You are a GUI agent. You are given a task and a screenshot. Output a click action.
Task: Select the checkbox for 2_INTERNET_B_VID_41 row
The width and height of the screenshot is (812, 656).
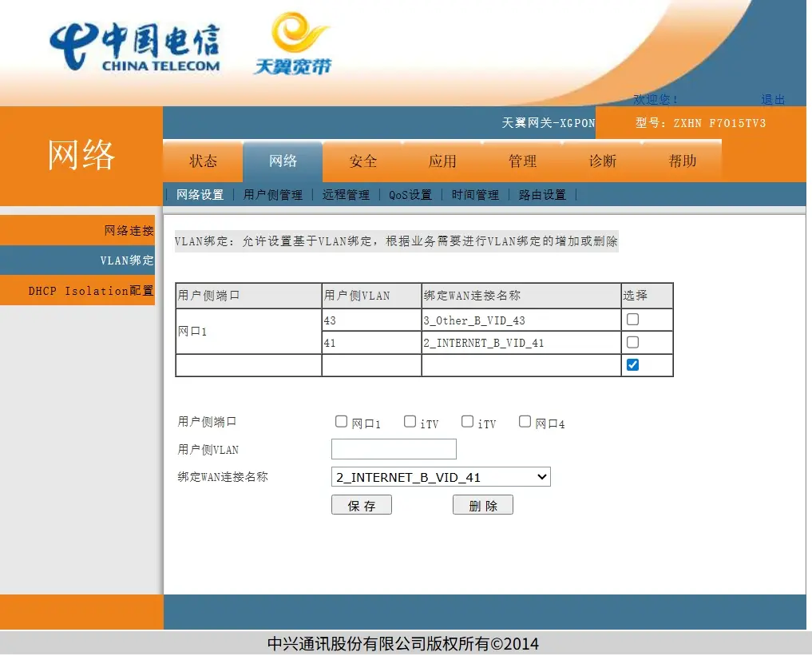point(632,342)
